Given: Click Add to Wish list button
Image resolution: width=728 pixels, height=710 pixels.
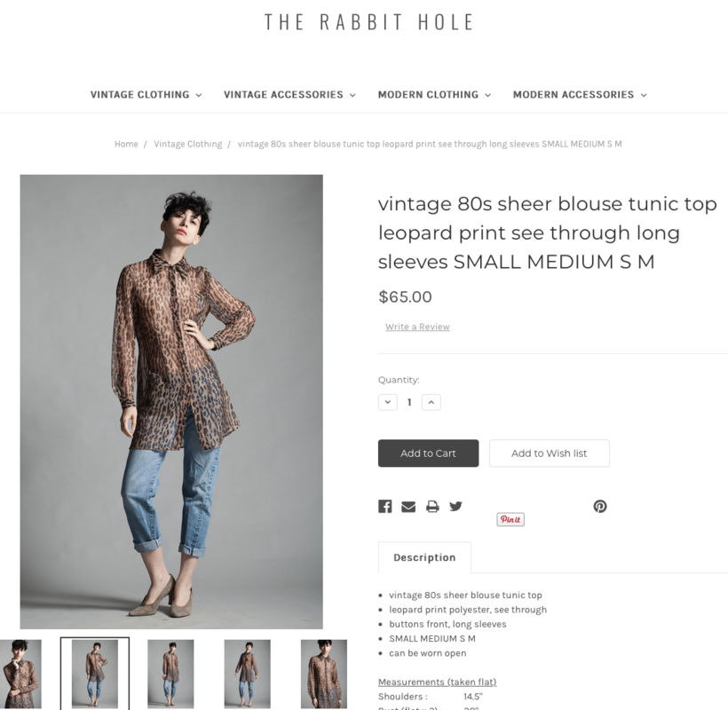Looking at the screenshot, I should 550,454.
